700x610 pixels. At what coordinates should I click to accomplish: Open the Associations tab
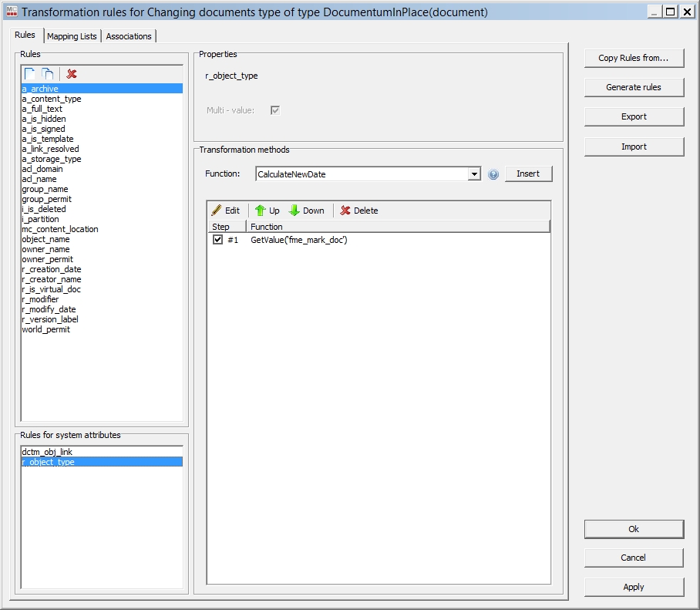129,36
